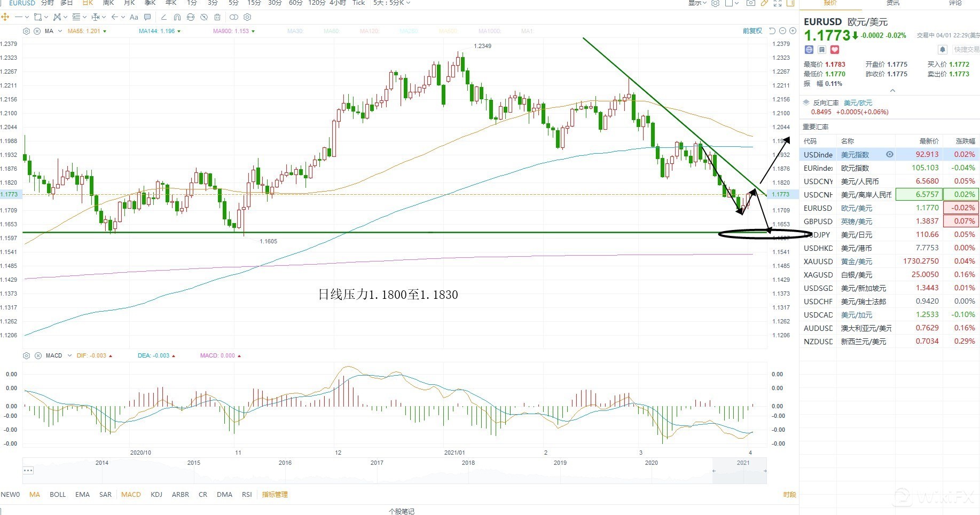Viewport: 980px width, 515px height.
Task: Open the 显示 display dropdown
Action: click(x=697, y=3)
